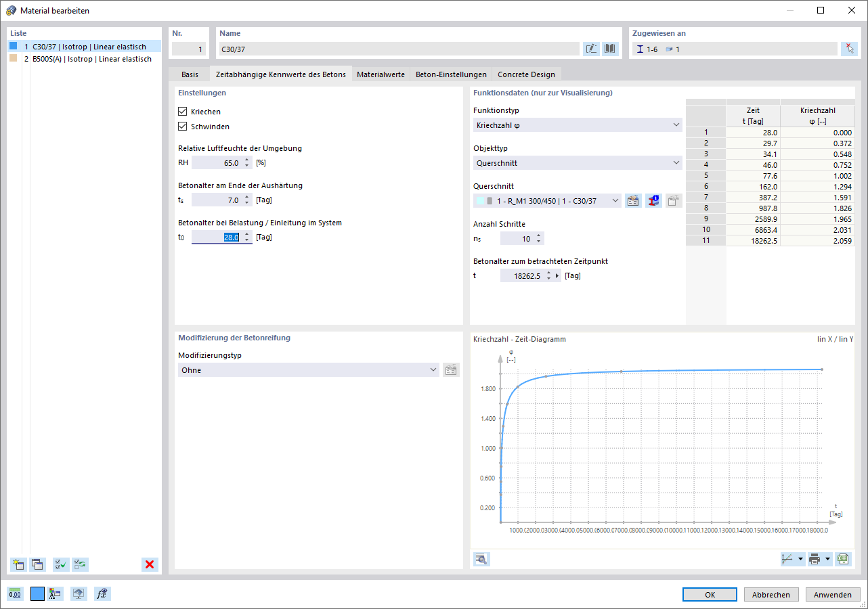Open the material library book icon

(611, 49)
